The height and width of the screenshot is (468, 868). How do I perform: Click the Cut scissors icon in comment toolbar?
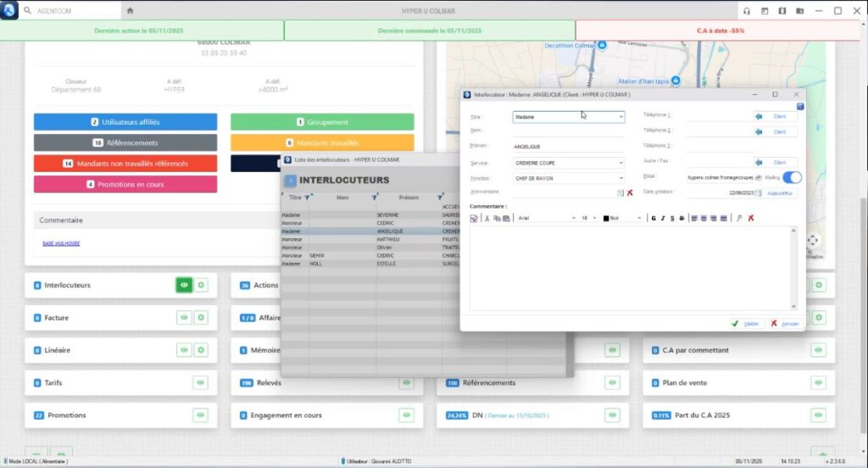coord(487,218)
